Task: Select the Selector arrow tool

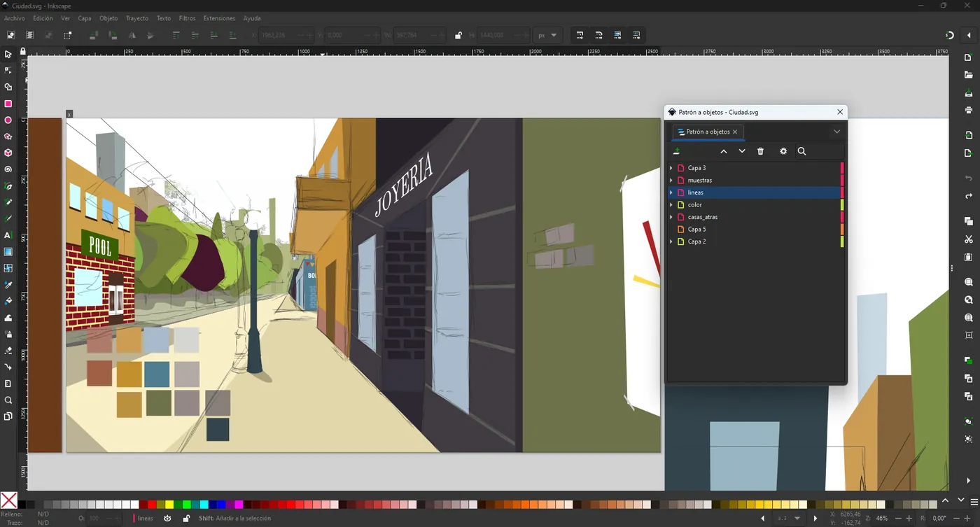Action: coord(8,54)
